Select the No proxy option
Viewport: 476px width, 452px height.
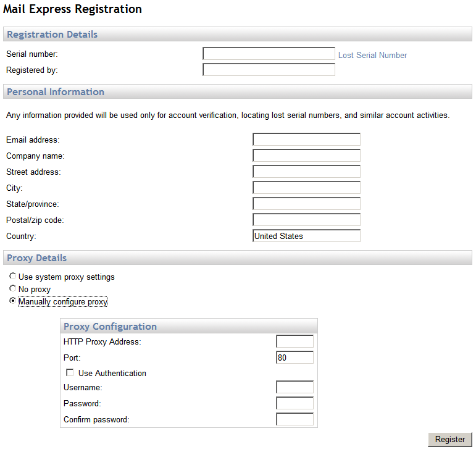[x=12, y=288]
